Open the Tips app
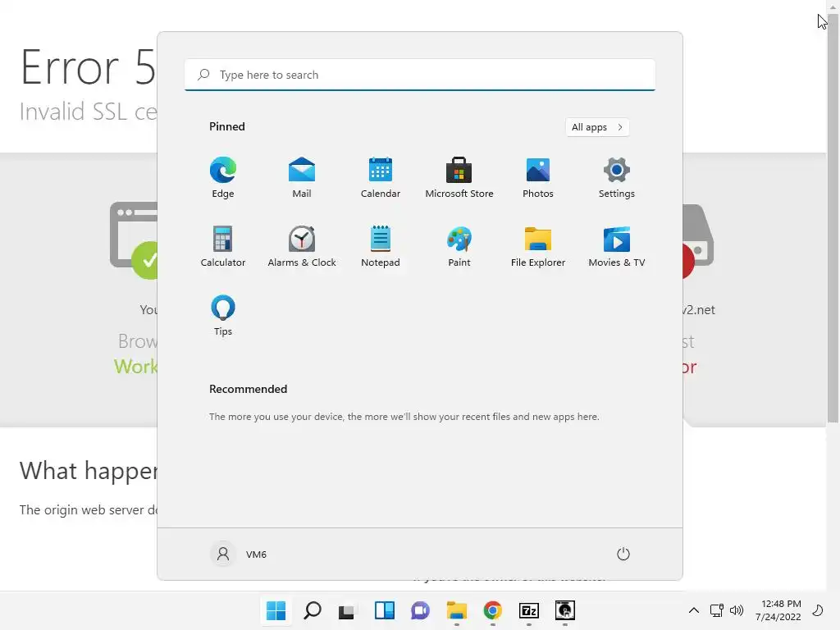The width and height of the screenshot is (840, 630). (x=223, y=316)
